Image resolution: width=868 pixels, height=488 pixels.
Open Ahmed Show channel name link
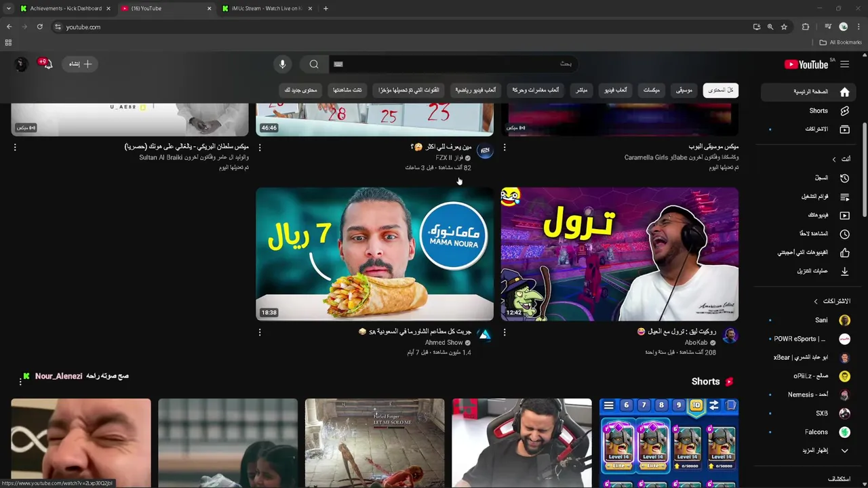coord(444,342)
